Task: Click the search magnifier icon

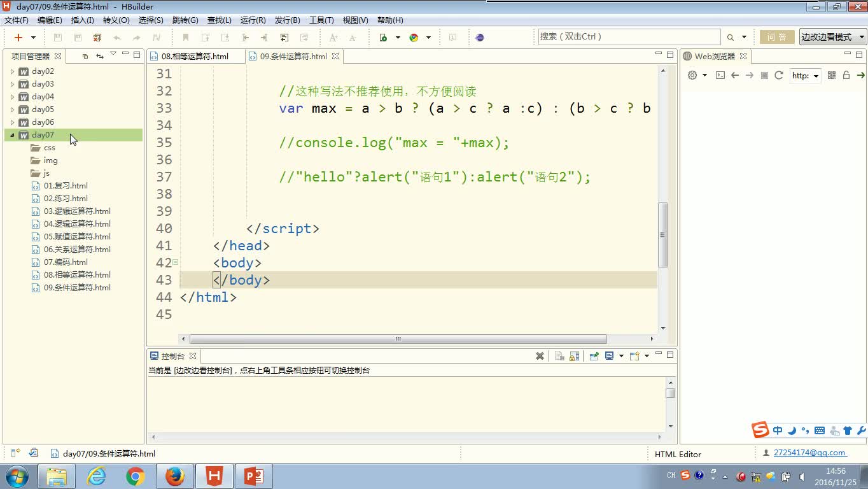Action: [730, 38]
